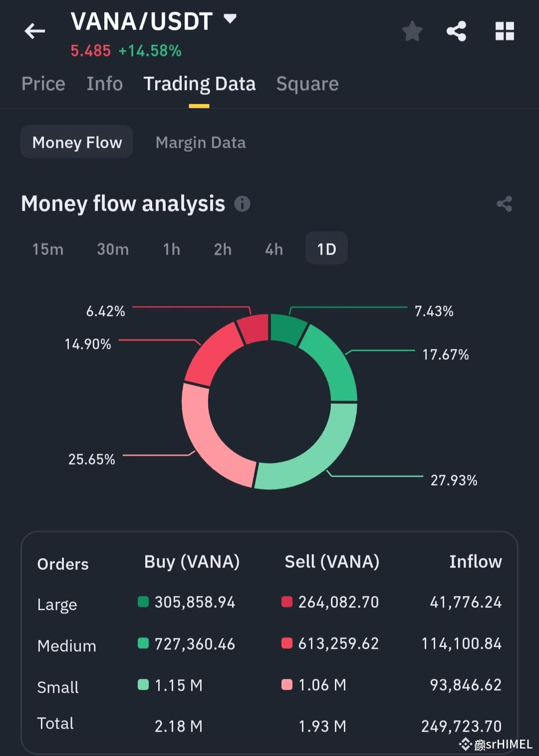Select the 15m interval option
This screenshot has height=756, width=539.
(x=47, y=249)
